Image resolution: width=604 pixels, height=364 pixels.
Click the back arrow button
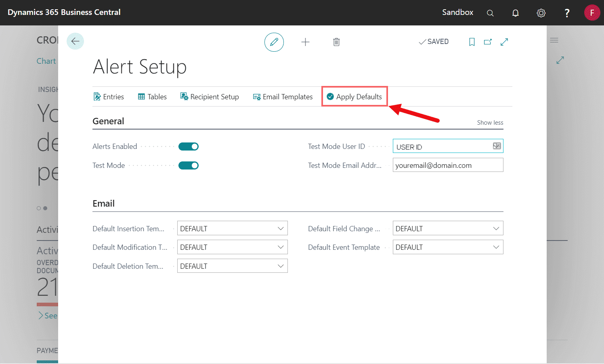pyautogui.click(x=75, y=41)
